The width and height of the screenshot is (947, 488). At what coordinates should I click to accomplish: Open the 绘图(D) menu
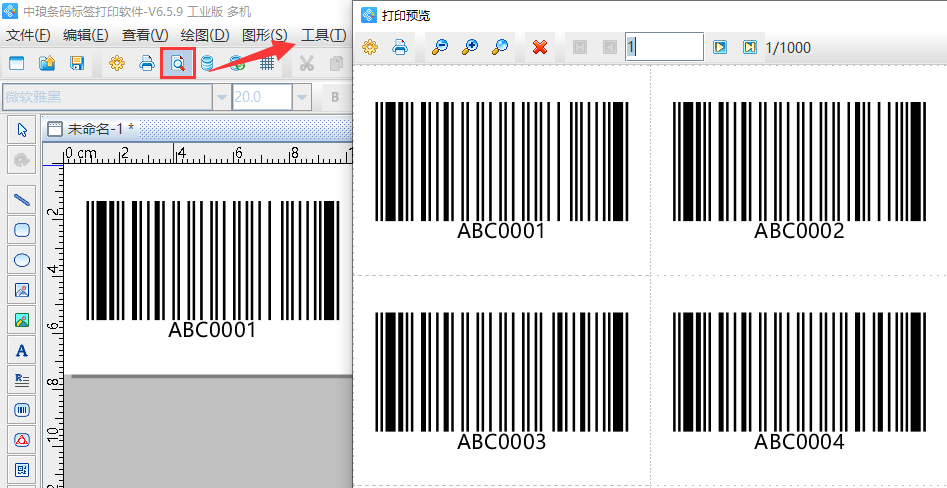coord(205,35)
